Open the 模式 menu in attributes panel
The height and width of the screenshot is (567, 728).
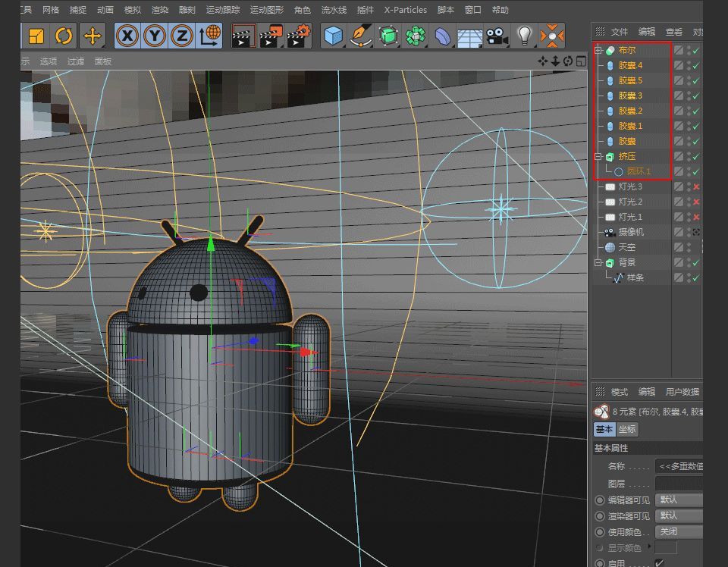pos(620,392)
